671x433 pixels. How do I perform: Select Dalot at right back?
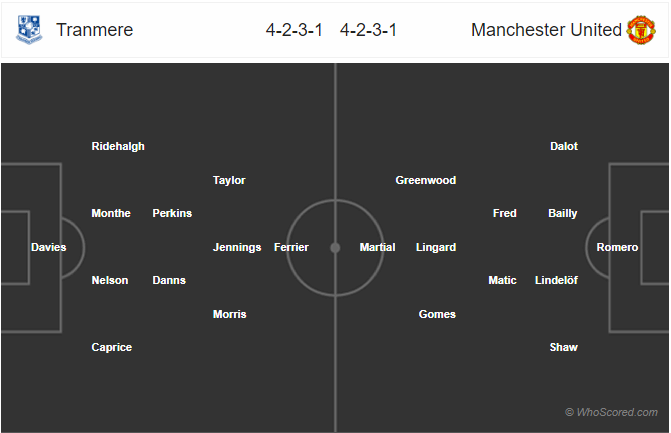point(564,146)
